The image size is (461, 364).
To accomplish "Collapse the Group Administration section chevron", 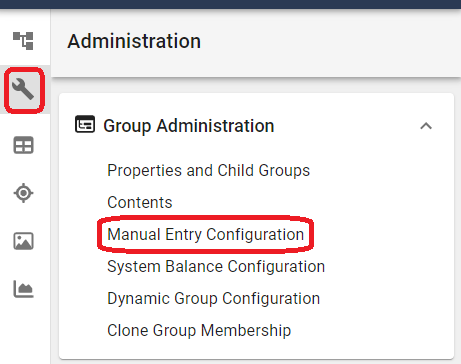I will [x=426, y=126].
